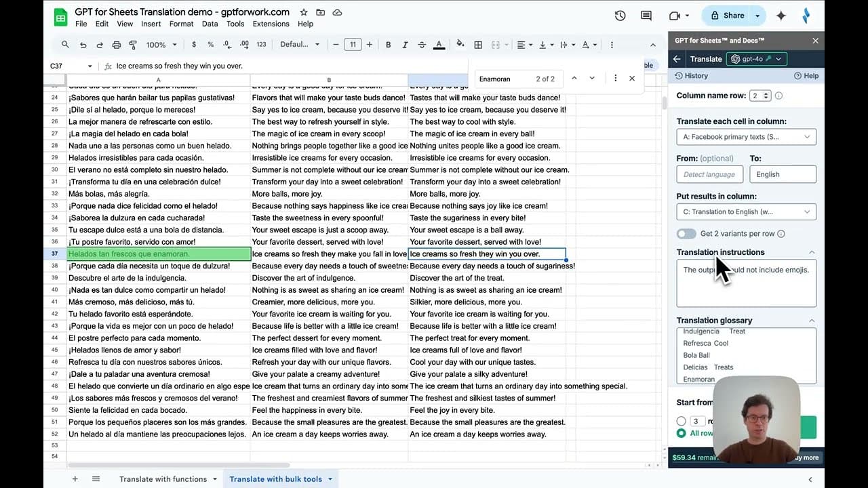Viewport: 868px width, 488px height.
Task: Click the Detect language input field
Action: click(x=709, y=174)
